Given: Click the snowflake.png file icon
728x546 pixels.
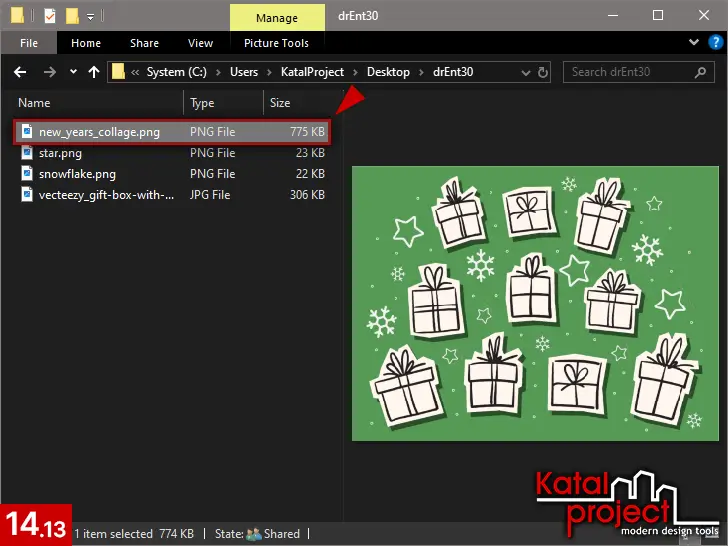Looking at the screenshot, I should click(x=28, y=174).
